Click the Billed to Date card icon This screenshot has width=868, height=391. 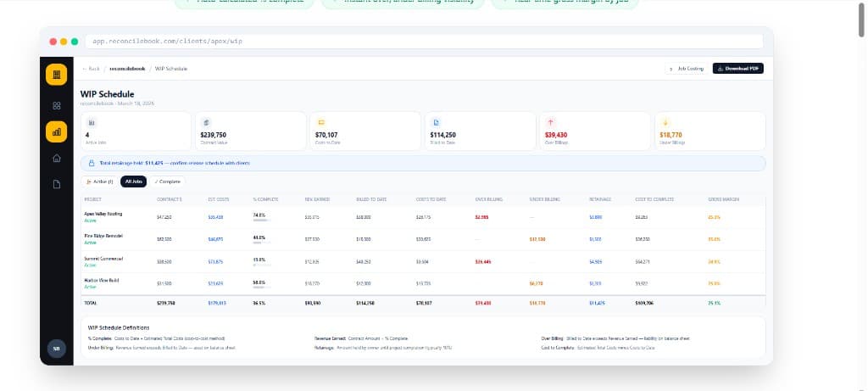click(436, 121)
